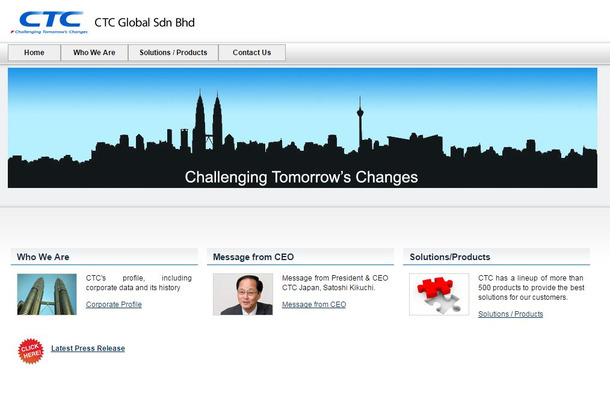Open the Latest Press Release link
The image size is (610, 400).
pos(88,348)
